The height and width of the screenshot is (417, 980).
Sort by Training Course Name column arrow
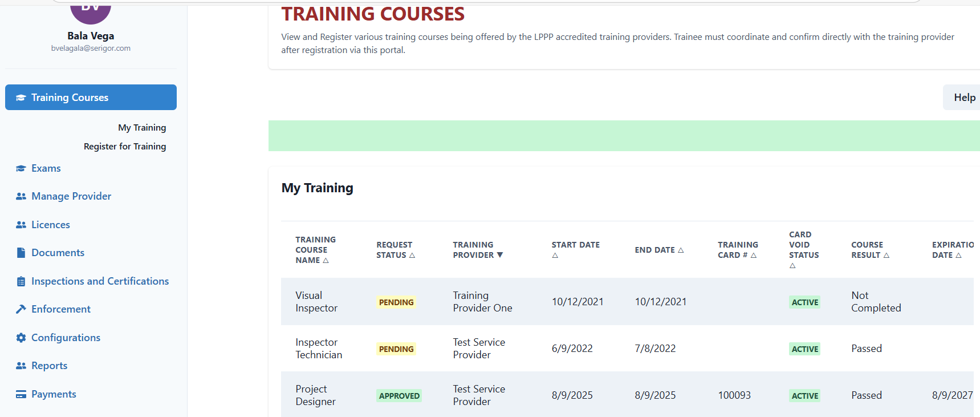326,261
